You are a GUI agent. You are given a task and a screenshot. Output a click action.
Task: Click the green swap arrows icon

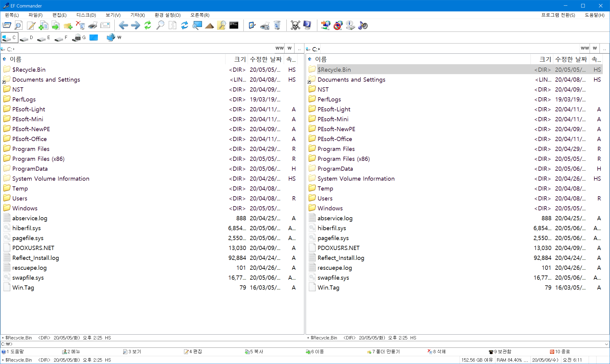(x=148, y=26)
